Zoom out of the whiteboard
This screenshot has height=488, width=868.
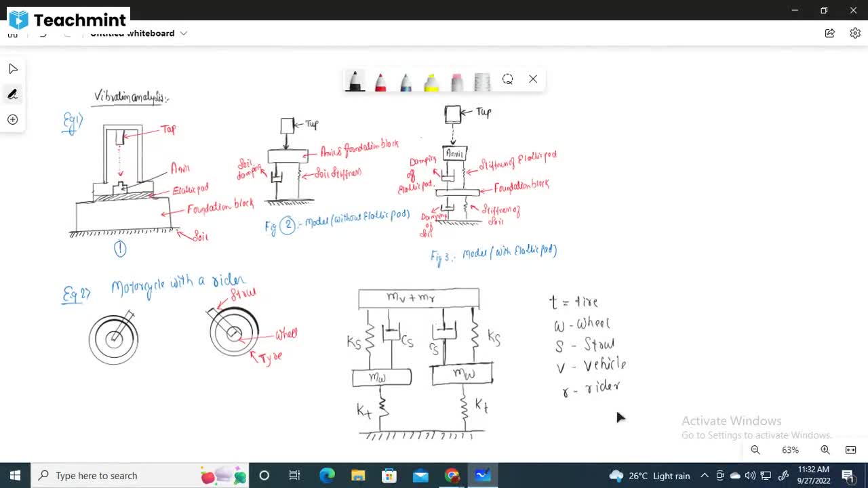pyautogui.click(x=755, y=450)
